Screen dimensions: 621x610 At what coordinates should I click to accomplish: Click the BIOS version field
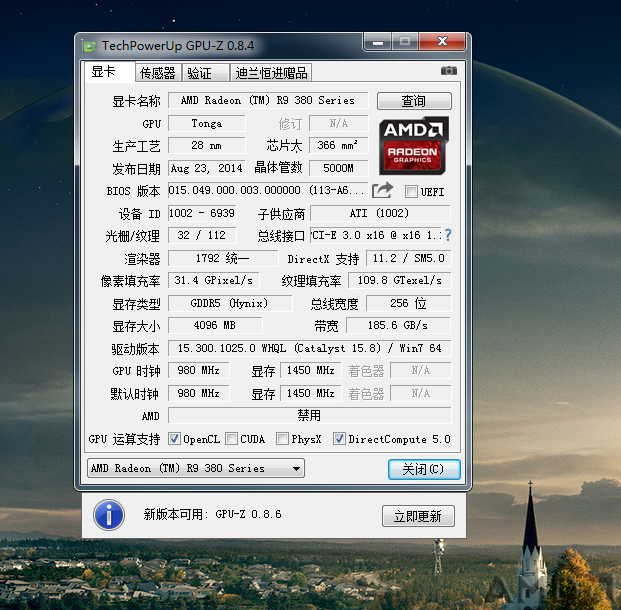(x=268, y=190)
